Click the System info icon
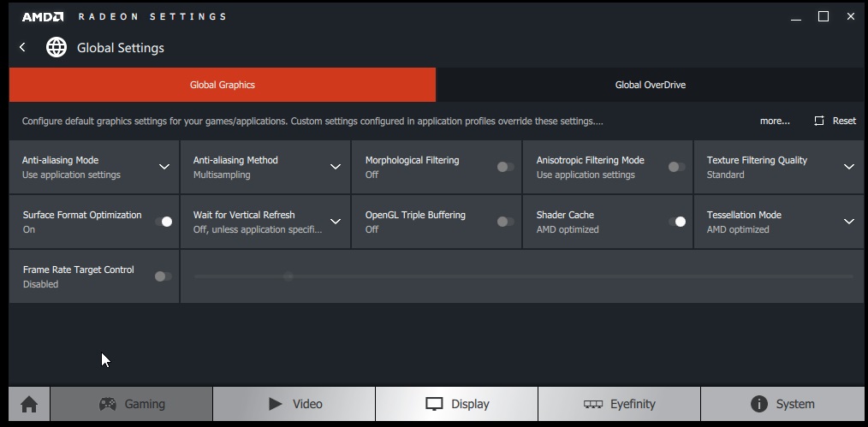868x427 pixels. tap(759, 404)
